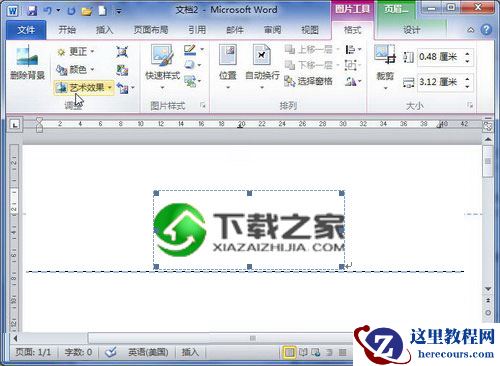Image resolution: width=500 pixels, height=366 pixels.
Task: Open the 文件 file tab
Action: coord(26,30)
